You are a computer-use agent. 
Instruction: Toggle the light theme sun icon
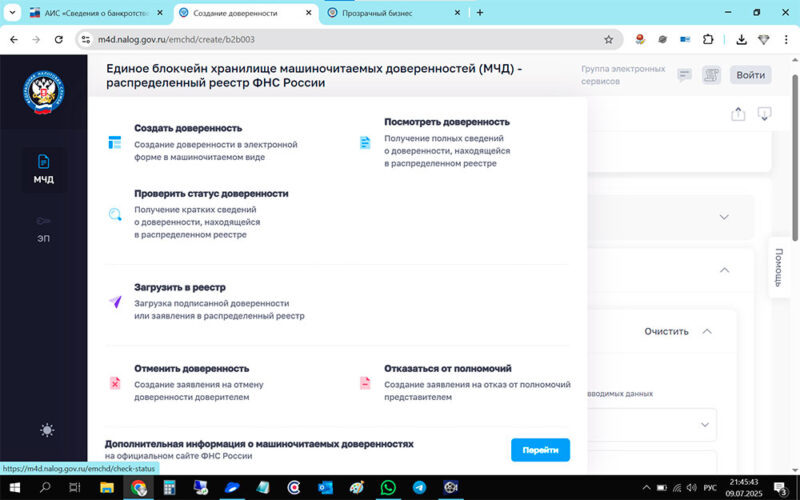point(47,430)
